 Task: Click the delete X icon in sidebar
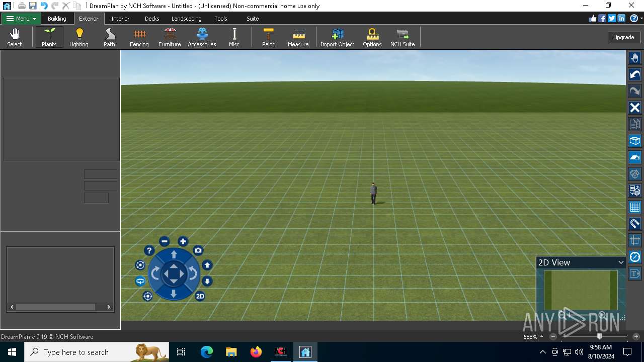pos(635,108)
